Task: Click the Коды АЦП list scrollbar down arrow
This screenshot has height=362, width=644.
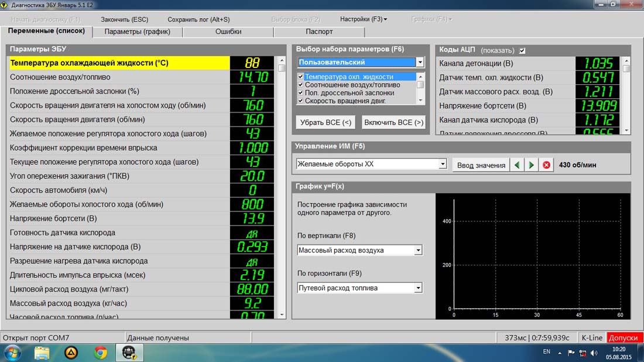Action: [626, 130]
